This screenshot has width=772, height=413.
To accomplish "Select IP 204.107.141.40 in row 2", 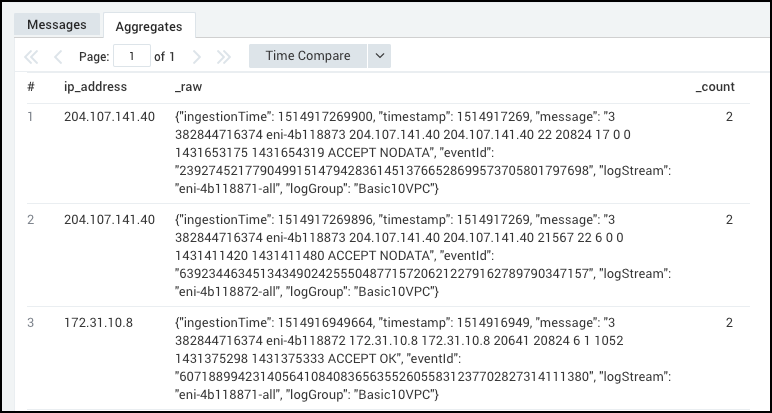I will [109, 219].
